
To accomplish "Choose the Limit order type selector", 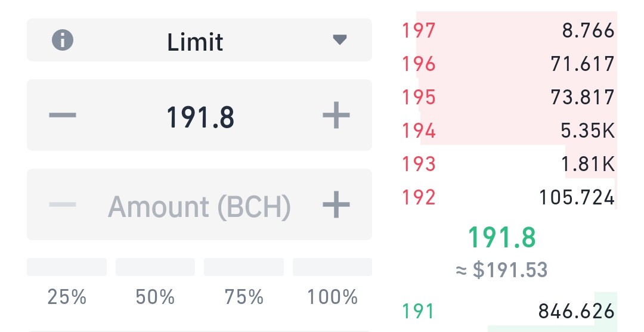I will point(200,40).
